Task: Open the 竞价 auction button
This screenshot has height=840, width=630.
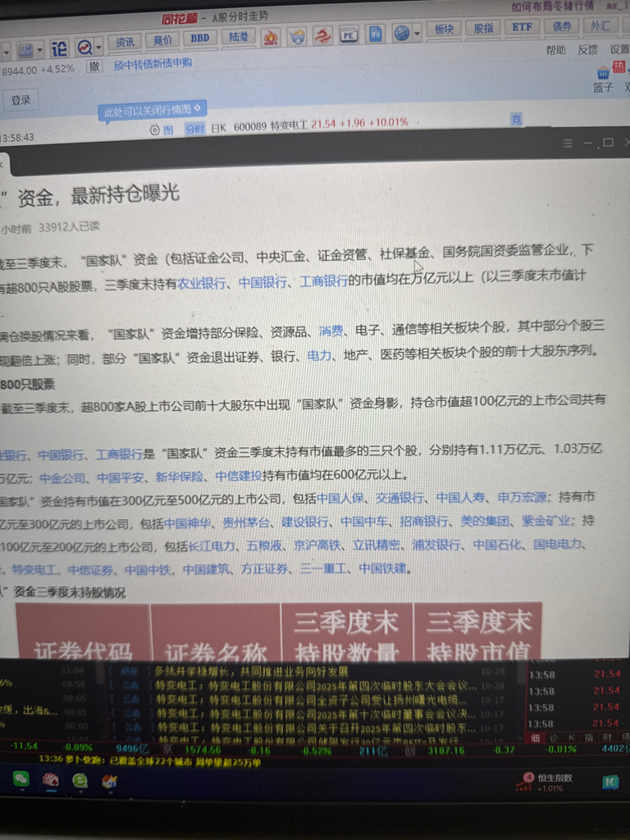Action: 162,40
